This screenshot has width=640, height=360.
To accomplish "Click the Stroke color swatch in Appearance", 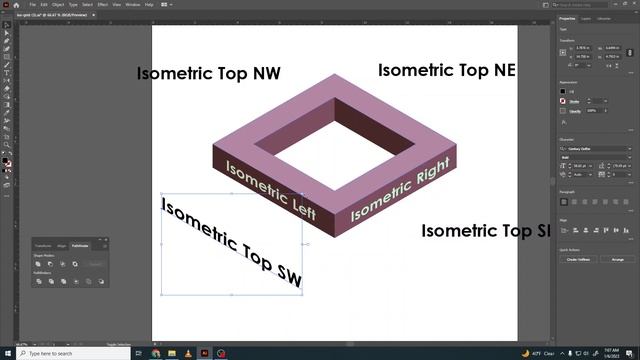I will (x=563, y=101).
